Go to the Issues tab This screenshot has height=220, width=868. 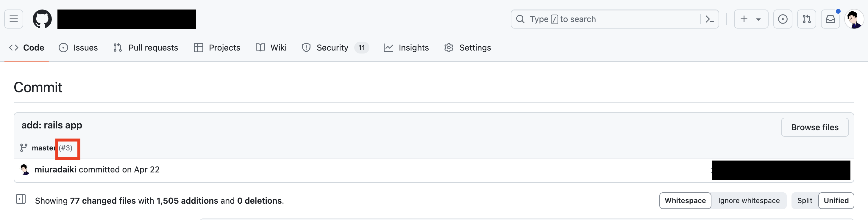79,48
